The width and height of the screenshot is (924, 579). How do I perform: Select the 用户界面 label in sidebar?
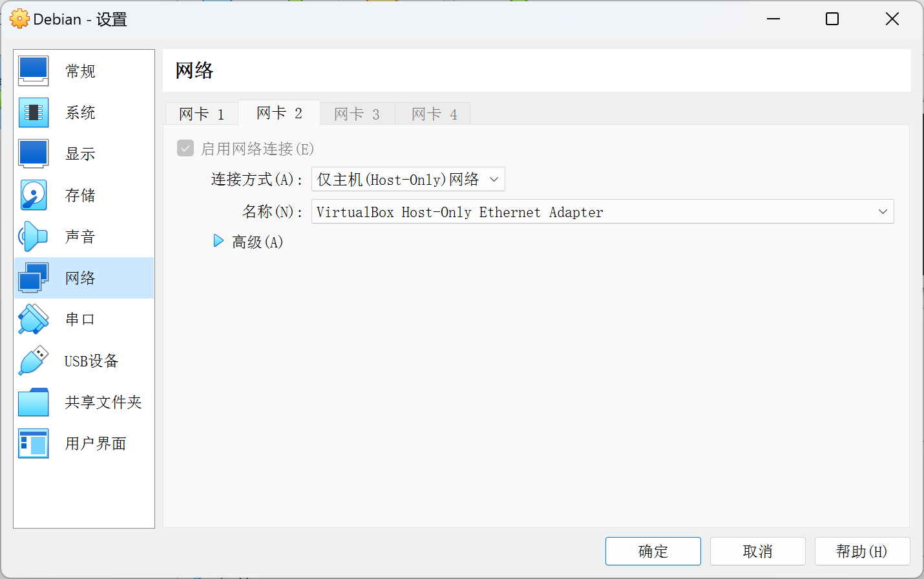(x=96, y=443)
